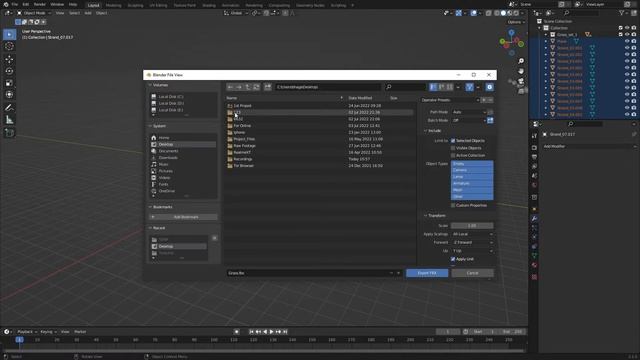Open the Raw Footage folder row
The width and height of the screenshot is (640, 360).
pyautogui.click(x=319, y=146)
